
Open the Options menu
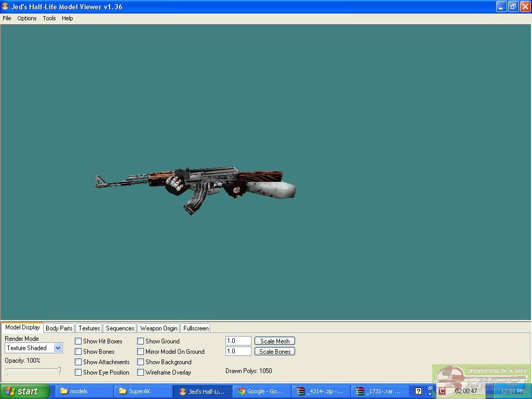tap(27, 18)
